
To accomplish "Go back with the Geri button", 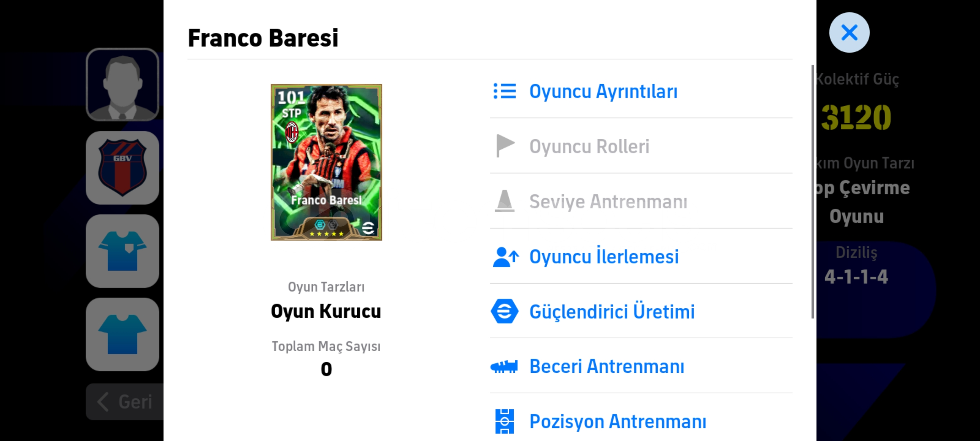I will (x=125, y=402).
